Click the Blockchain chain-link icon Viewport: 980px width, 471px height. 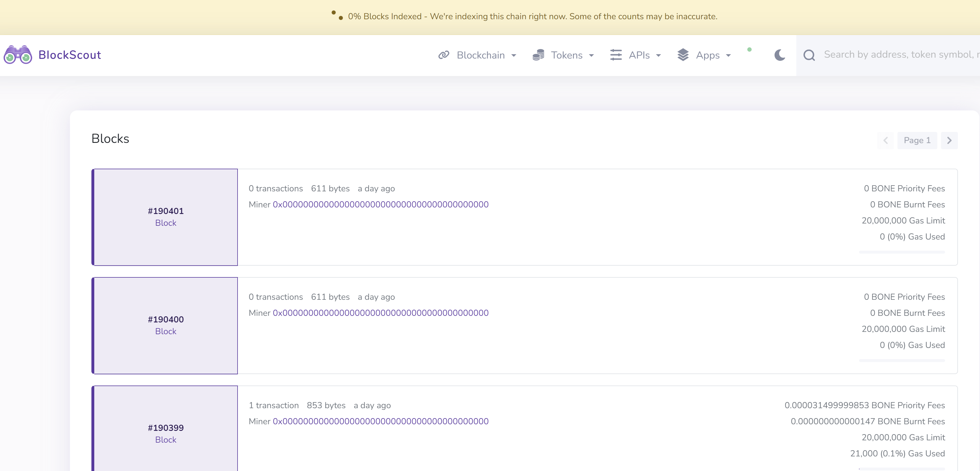point(444,55)
